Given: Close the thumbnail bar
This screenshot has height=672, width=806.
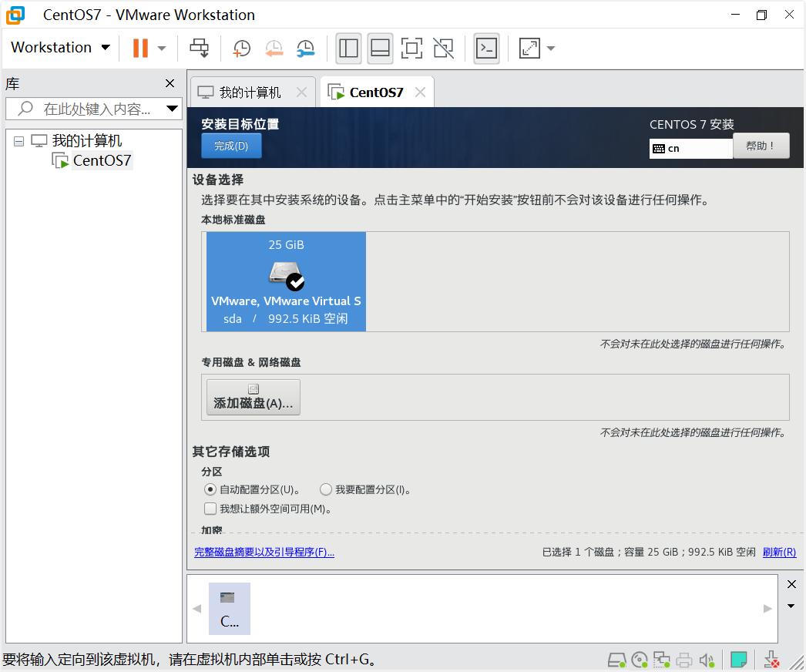Looking at the screenshot, I should (791, 584).
